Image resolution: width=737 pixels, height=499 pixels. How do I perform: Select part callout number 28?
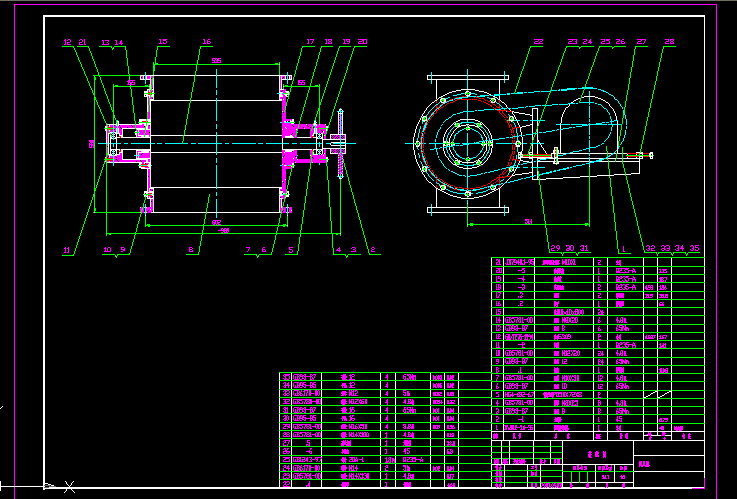[x=669, y=42]
